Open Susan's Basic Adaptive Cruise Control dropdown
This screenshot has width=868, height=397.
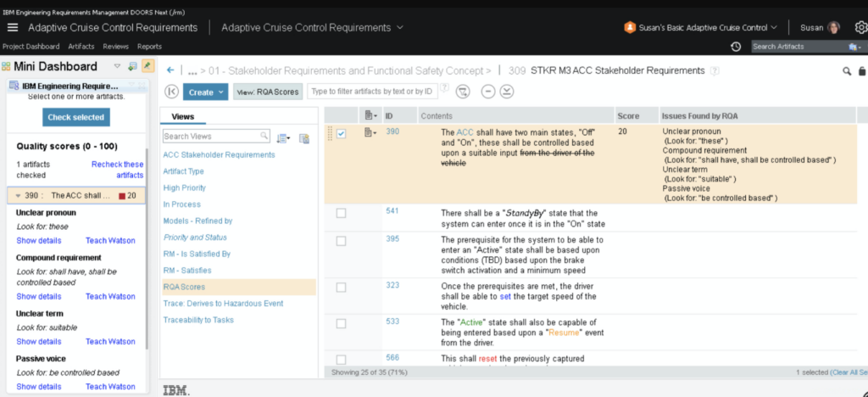pos(774,28)
